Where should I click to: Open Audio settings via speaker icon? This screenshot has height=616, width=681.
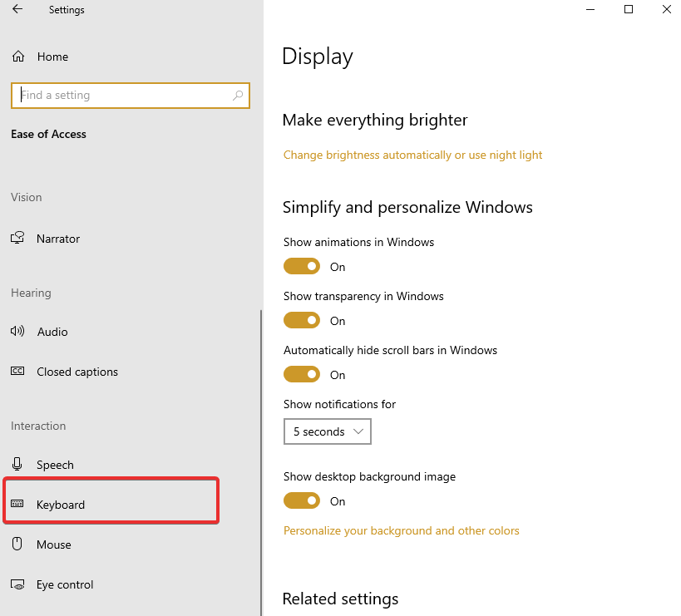coord(17,332)
